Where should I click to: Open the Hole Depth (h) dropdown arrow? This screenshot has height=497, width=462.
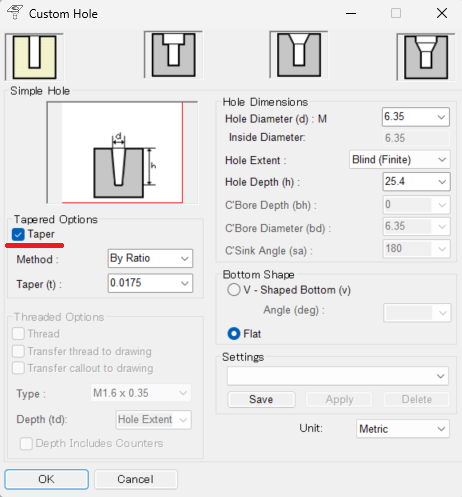[x=442, y=182]
